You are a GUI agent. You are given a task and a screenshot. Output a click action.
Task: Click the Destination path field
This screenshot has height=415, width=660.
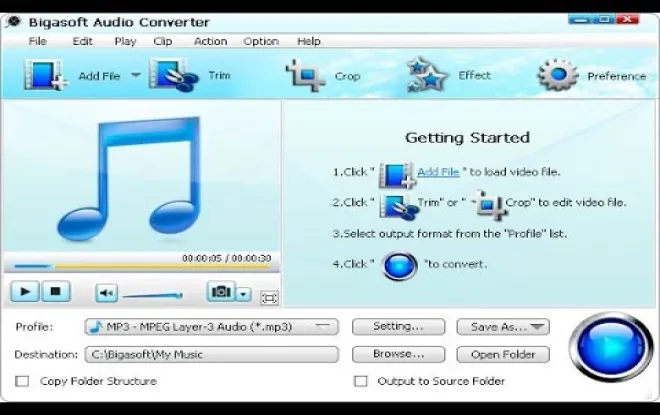[x=211, y=354]
